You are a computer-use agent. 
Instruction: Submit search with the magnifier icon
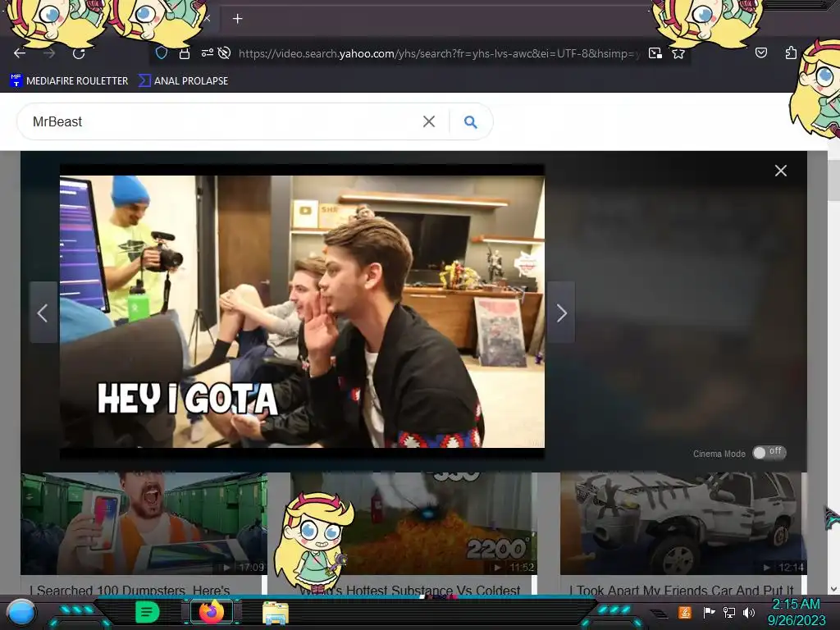click(470, 122)
